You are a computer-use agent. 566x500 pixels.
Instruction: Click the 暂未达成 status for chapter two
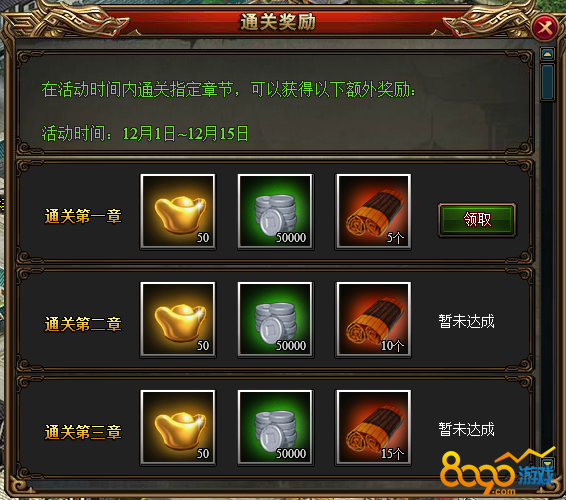pyautogui.click(x=466, y=321)
